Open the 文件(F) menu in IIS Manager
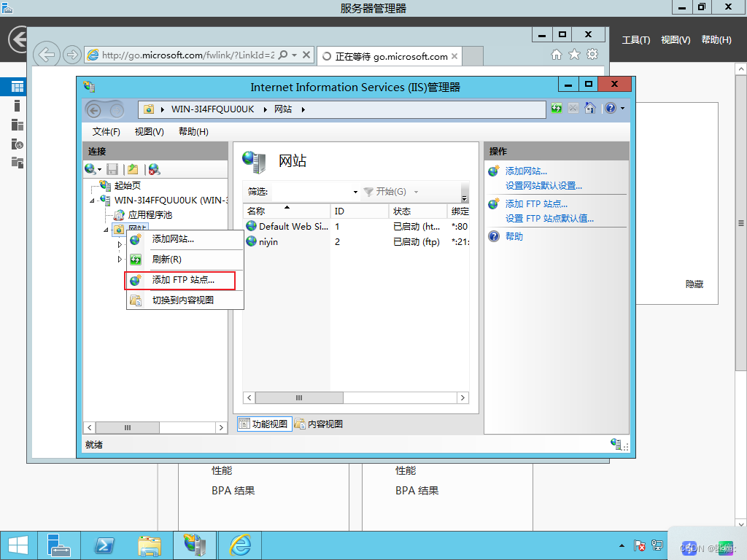 [x=107, y=131]
